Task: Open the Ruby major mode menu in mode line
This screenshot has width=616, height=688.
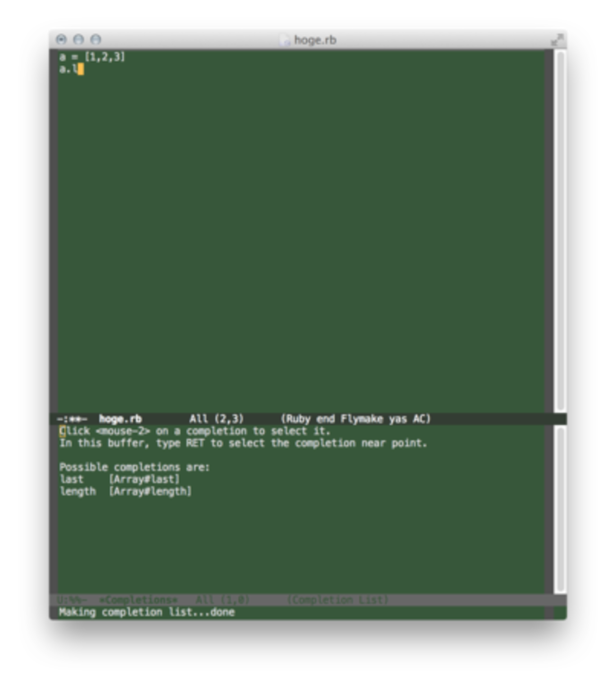Action: click(297, 419)
